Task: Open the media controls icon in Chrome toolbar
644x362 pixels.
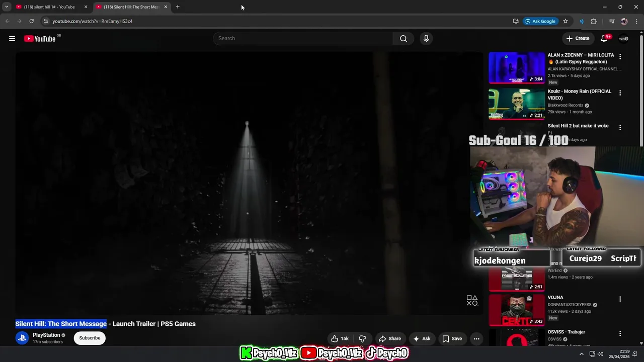Action: [x=612, y=21]
